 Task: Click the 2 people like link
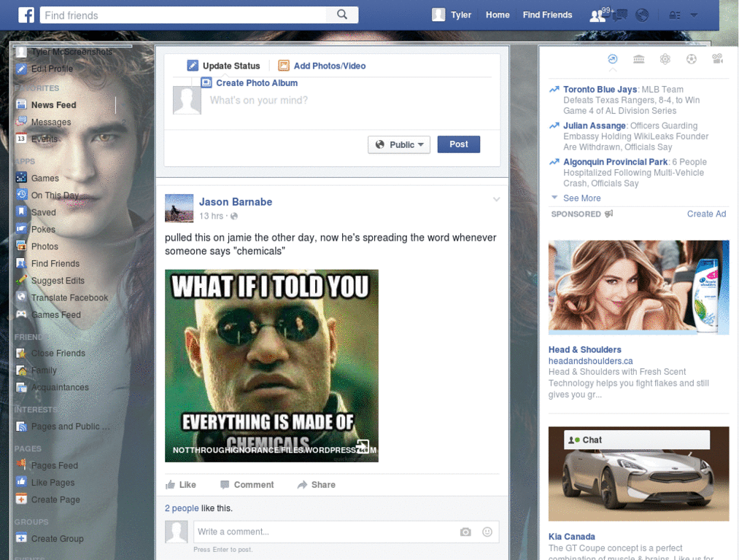point(182,508)
